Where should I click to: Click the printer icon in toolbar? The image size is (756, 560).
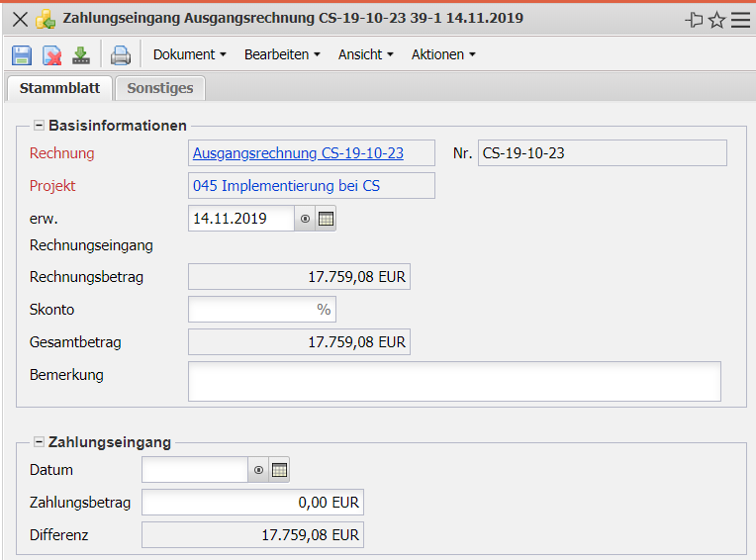(120, 55)
